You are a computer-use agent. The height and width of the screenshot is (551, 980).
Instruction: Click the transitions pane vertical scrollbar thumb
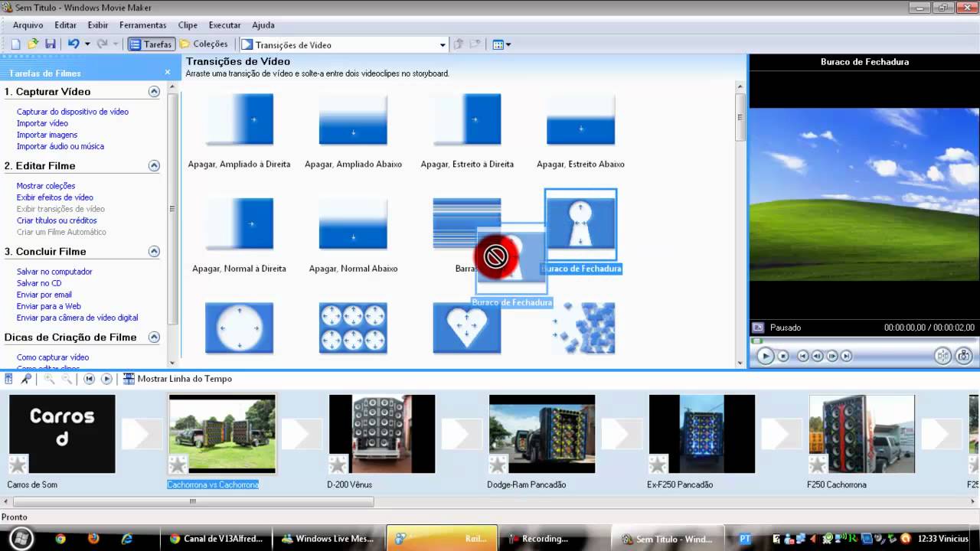click(x=740, y=117)
